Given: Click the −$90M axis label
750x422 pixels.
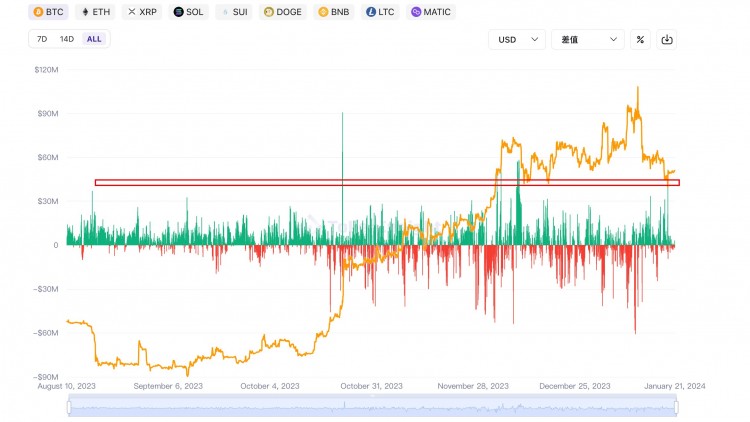Looking at the screenshot, I should (46, 377).
